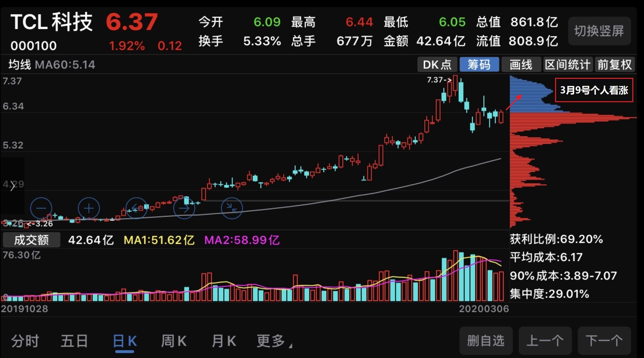Screen dimensions: 644x358
Task: Tap the 最低 6.05 value
Action: click(x=452, y=22)
